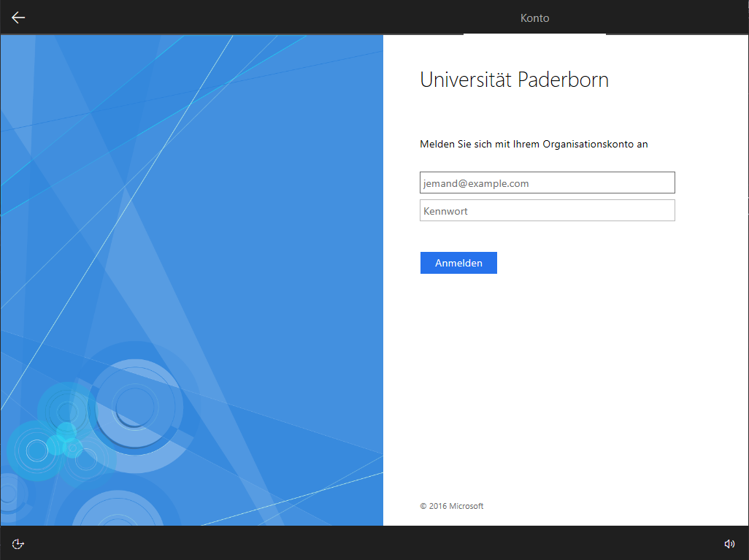Viewport: 749px width, 560px height.
Task: Open the Ease of Access icon
Action: click(18, 544)
